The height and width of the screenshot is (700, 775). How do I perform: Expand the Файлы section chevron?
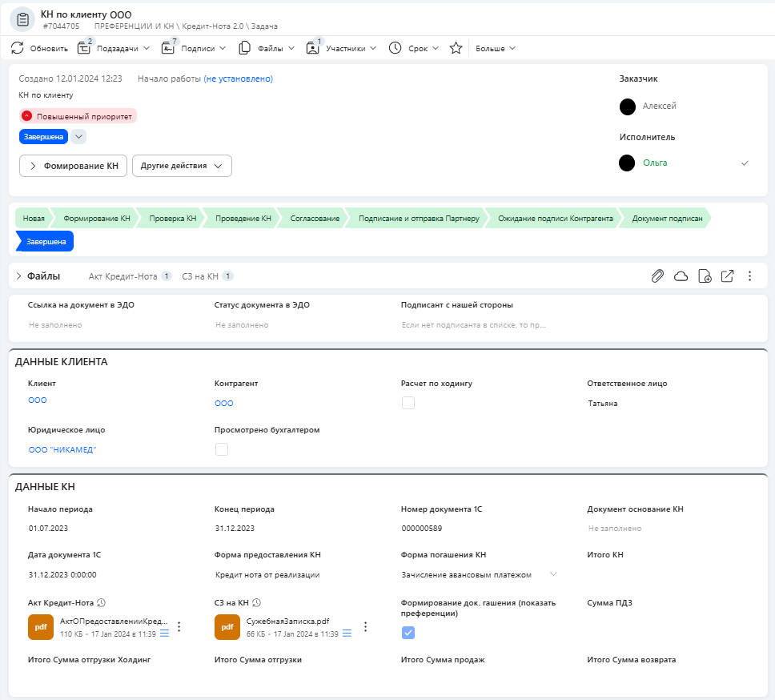point(18,276)
